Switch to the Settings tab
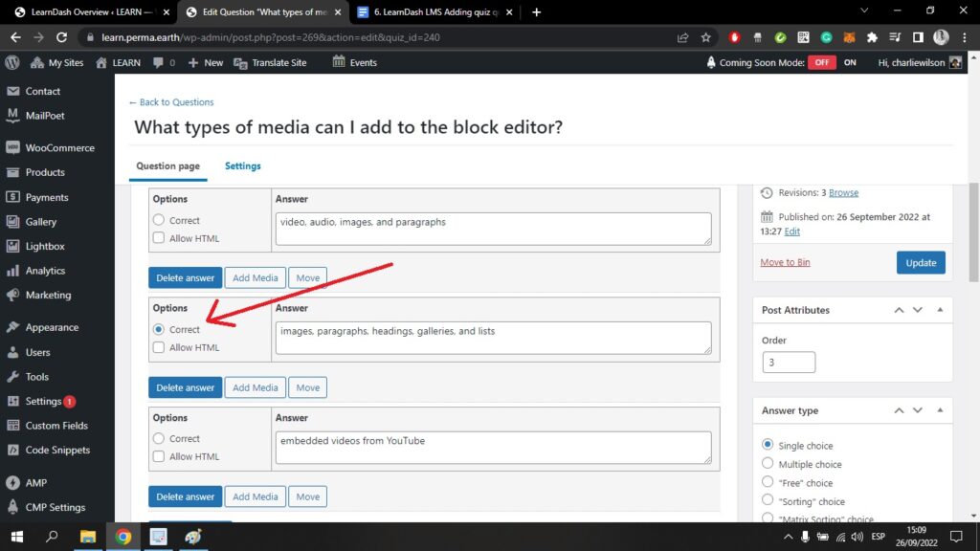 [242, 165]
